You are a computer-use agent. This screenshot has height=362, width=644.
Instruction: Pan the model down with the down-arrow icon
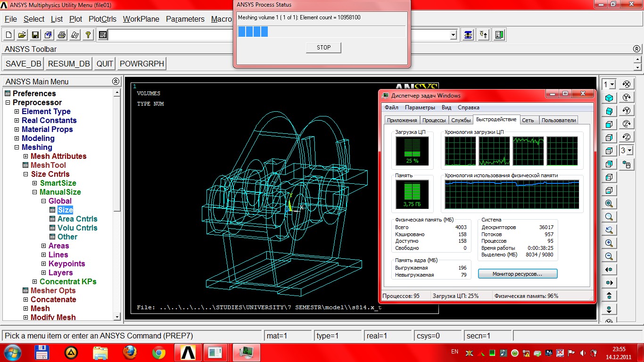point(609,309)
